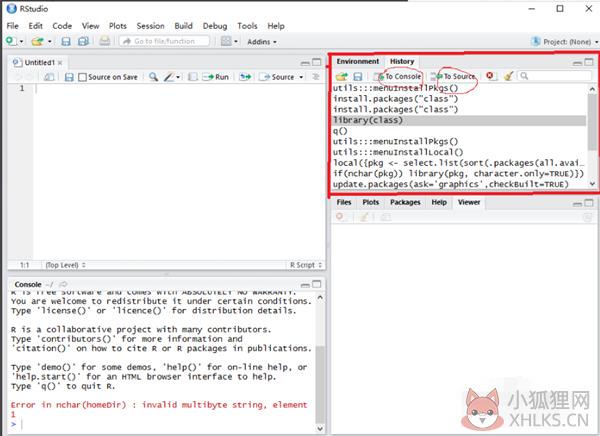Close the Untitled1 tab
The image size is (600, 436).
tap(60, 63)
